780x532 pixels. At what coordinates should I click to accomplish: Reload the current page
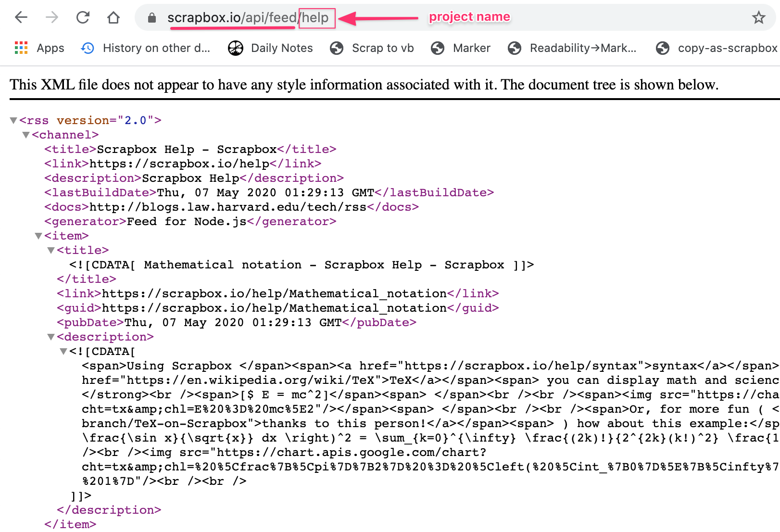pos(83,18)
